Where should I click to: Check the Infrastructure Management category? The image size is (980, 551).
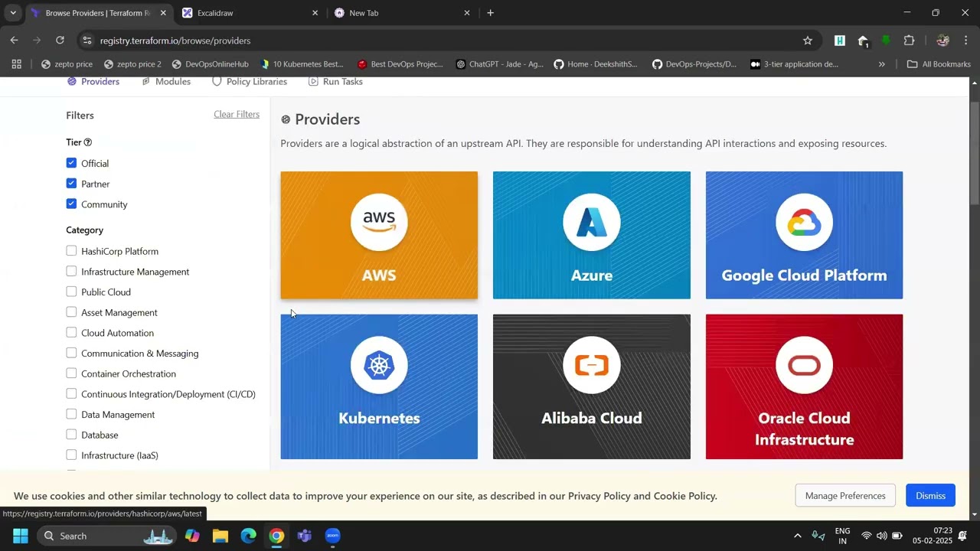(x=71, y=271)
